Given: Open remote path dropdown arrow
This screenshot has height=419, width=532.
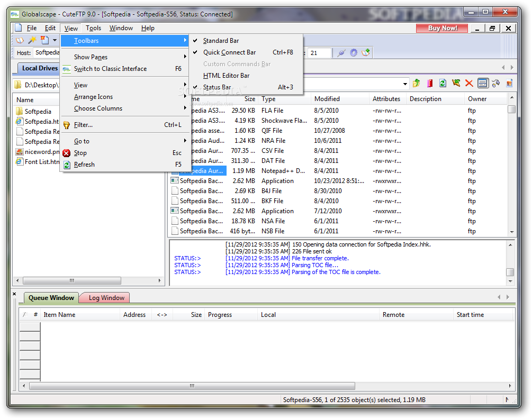Looking at the screenshot, I should pos(405,84).
